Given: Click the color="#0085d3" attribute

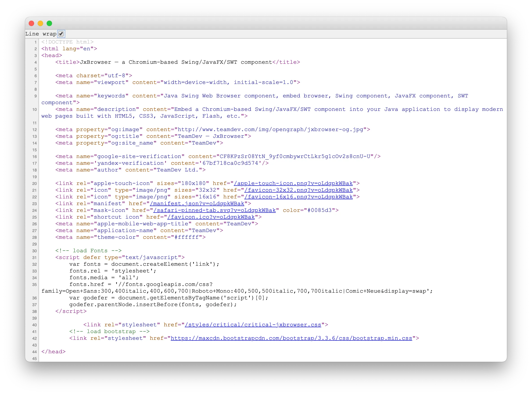Looking at the screenshot, I should click(x=309, y=210).
